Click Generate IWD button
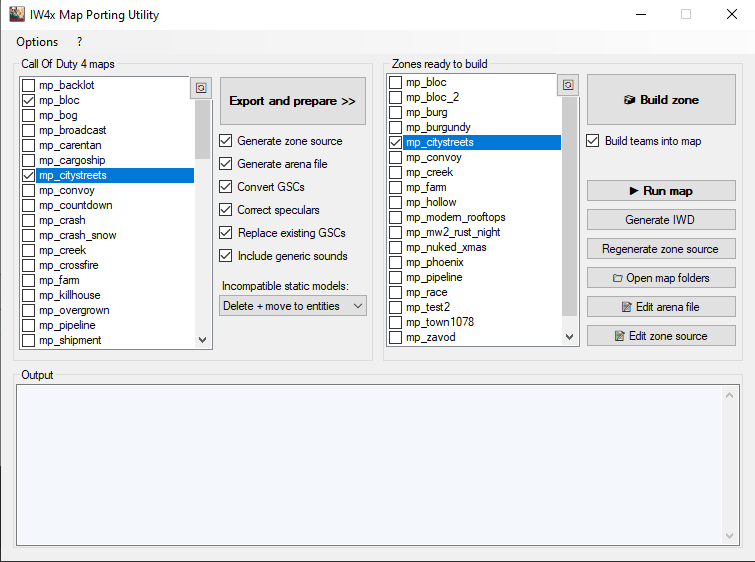Viewport: 755px width, 562px height. click(661, 220)
